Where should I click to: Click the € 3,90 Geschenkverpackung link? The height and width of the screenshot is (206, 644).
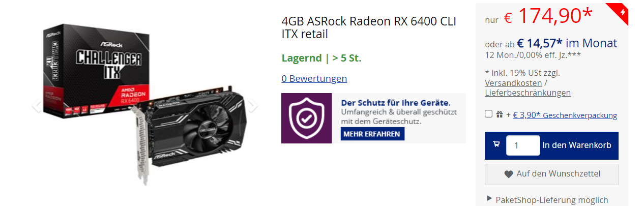click(565, 115)
